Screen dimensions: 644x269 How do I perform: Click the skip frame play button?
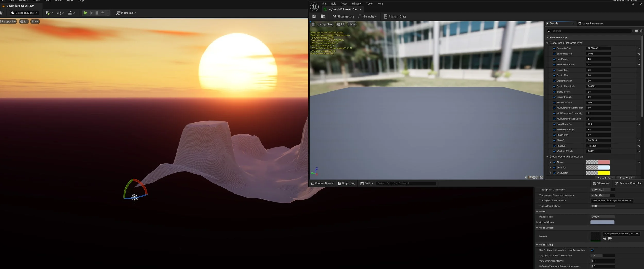(91, 13)
